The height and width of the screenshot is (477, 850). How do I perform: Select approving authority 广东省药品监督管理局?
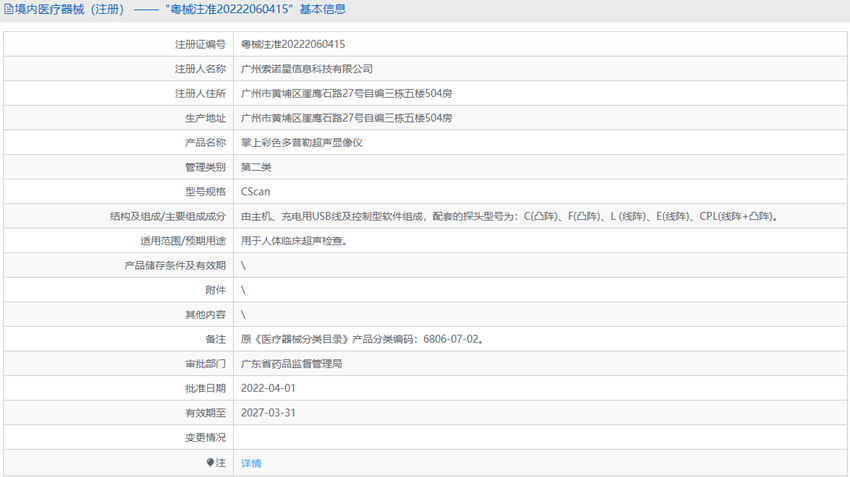pos(291,364)
